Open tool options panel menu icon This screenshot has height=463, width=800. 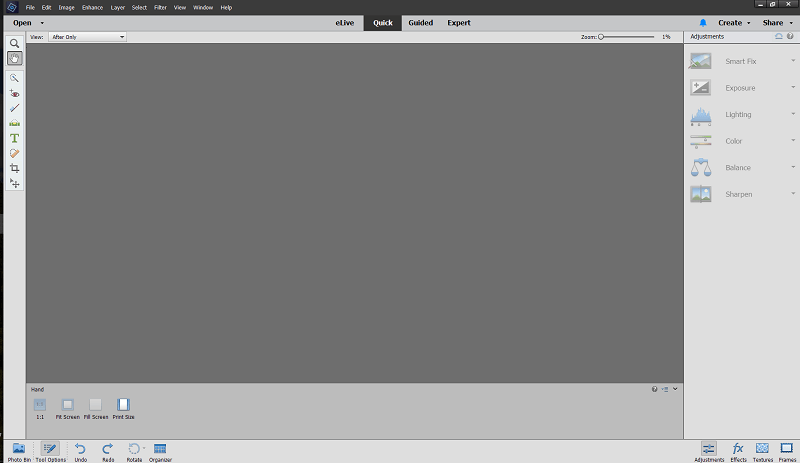665,389
